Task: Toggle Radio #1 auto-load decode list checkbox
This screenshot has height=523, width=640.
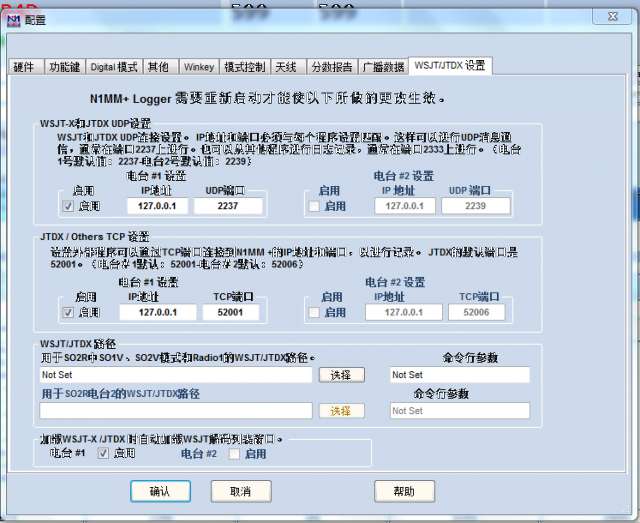Action: pos(103,453)
